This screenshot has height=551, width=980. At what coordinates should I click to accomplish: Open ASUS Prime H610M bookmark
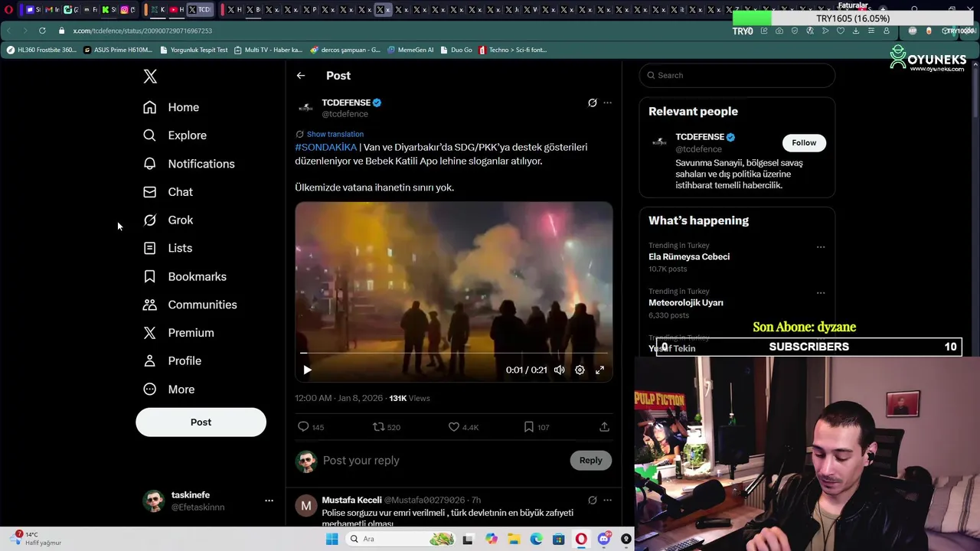118,50
